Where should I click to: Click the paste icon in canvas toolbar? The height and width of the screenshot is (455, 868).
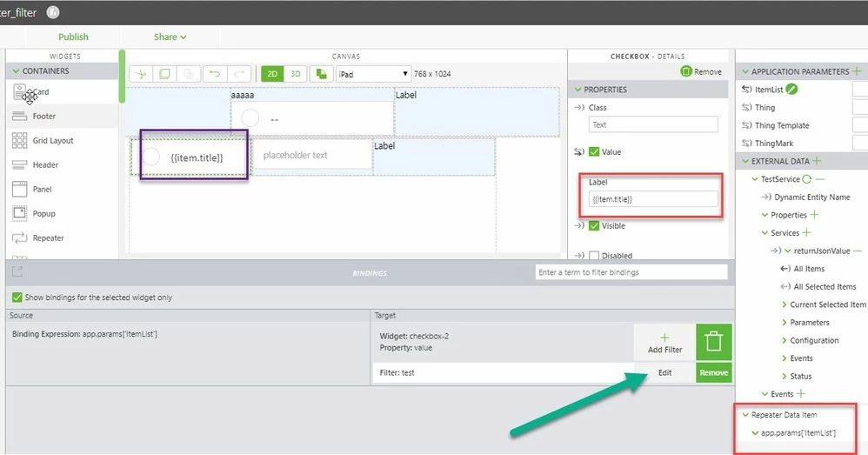[188, 74]
